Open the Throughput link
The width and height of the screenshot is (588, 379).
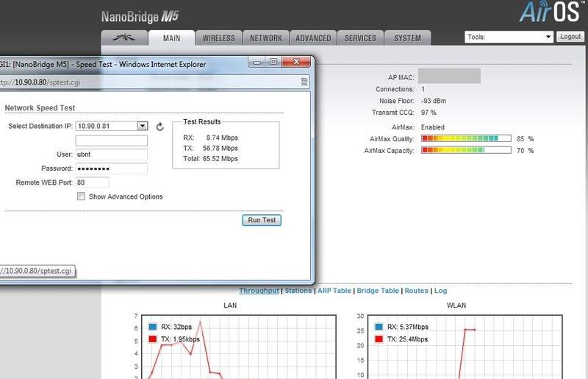pyautogui.click(x=259, y=291)
